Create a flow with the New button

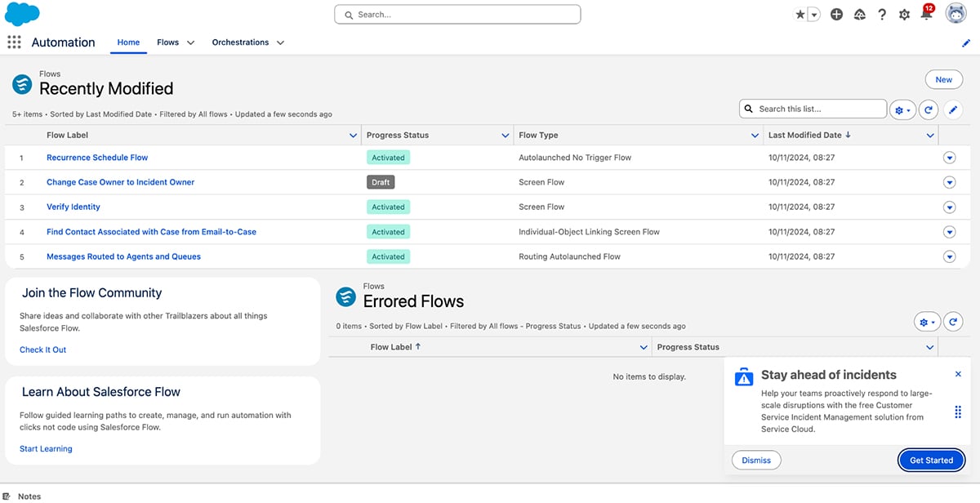[943, 79]
